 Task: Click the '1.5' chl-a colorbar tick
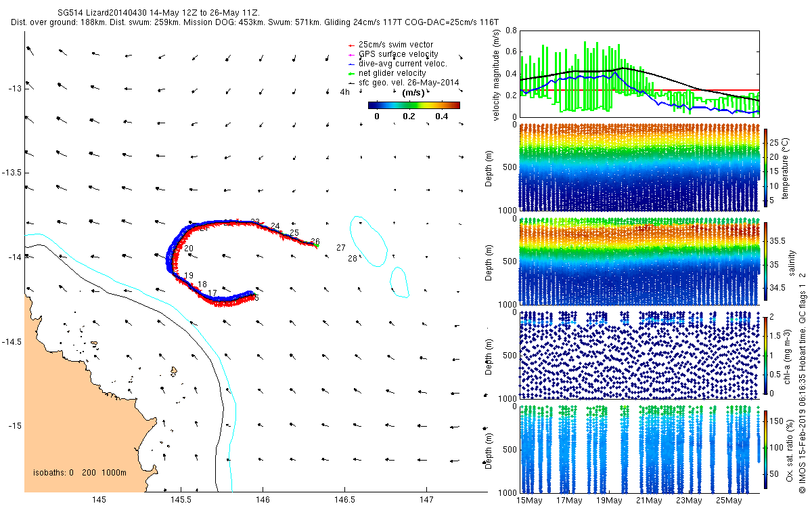777,336
